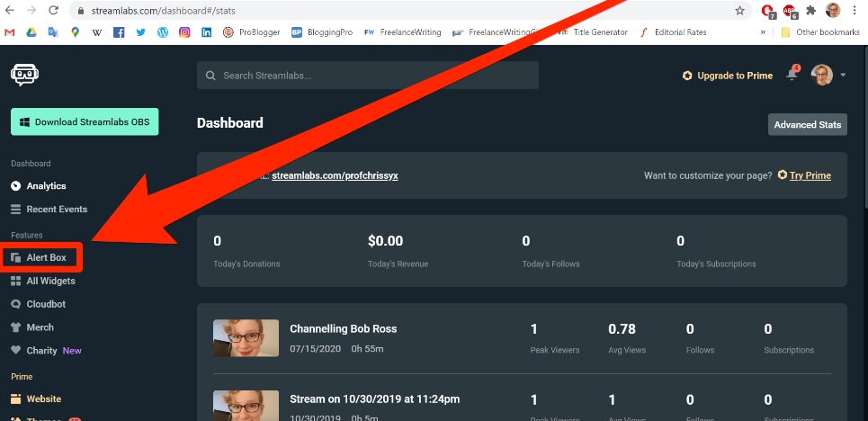Show more bookmarks chevron
Image resolution: width=868 pixels, height=421 pixels.
coord(764,32)
